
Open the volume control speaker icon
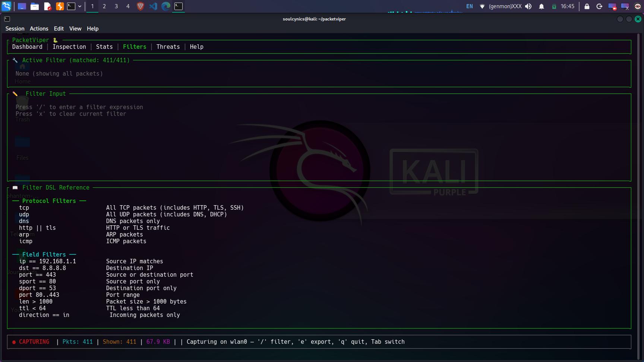click(x=528, y=6)
